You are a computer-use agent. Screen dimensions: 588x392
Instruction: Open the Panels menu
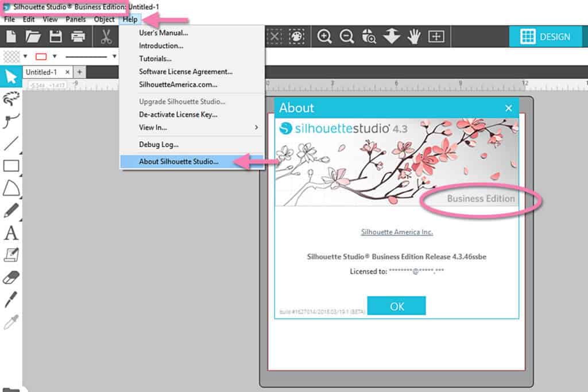(75, 20)
